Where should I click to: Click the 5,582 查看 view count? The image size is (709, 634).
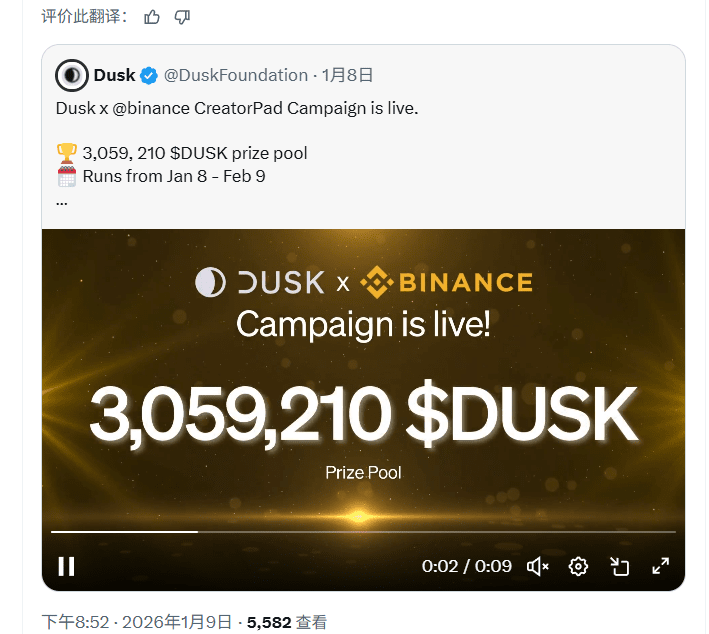coord(286,622)
